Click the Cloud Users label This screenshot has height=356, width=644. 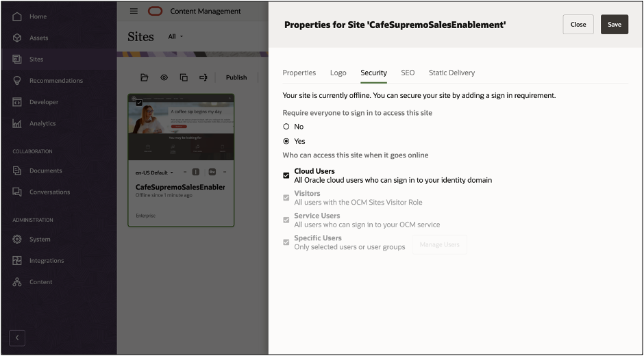click(x=314, y=171)
